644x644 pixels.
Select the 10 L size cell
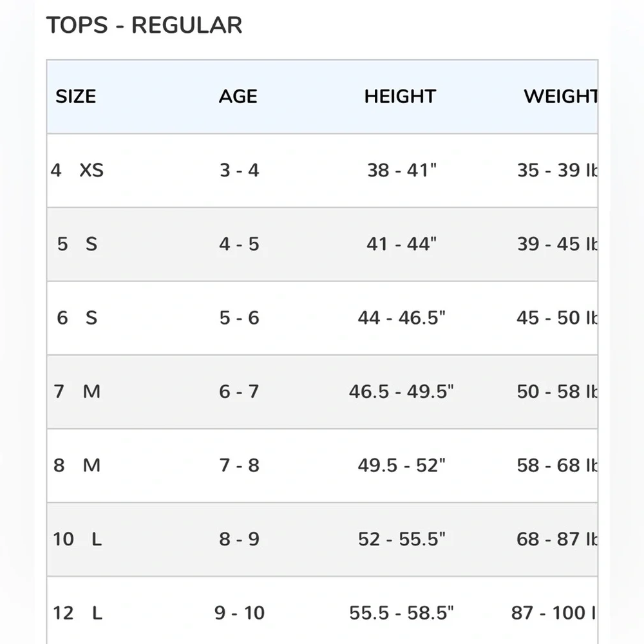coord(77,539)
